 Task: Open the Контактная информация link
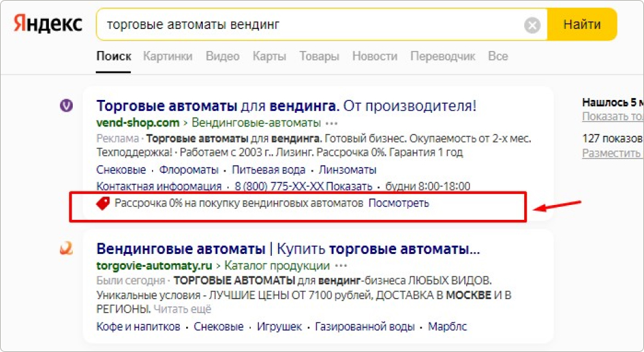159,186
